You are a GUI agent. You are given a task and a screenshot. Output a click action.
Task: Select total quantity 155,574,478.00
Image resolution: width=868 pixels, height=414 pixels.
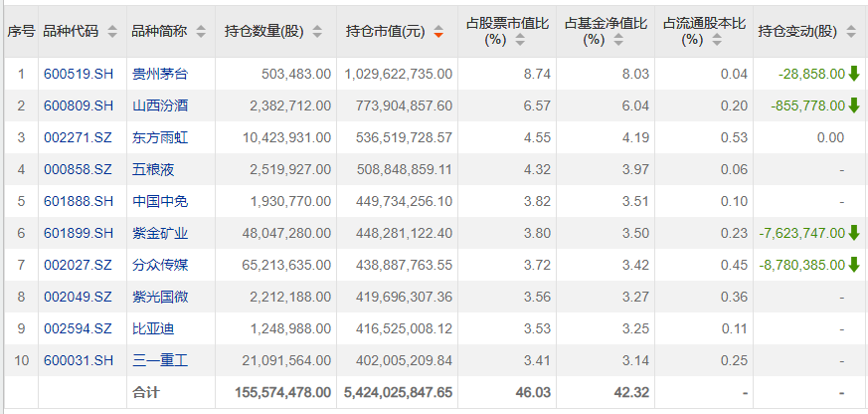pyautogui.click(x=283, y=393)
